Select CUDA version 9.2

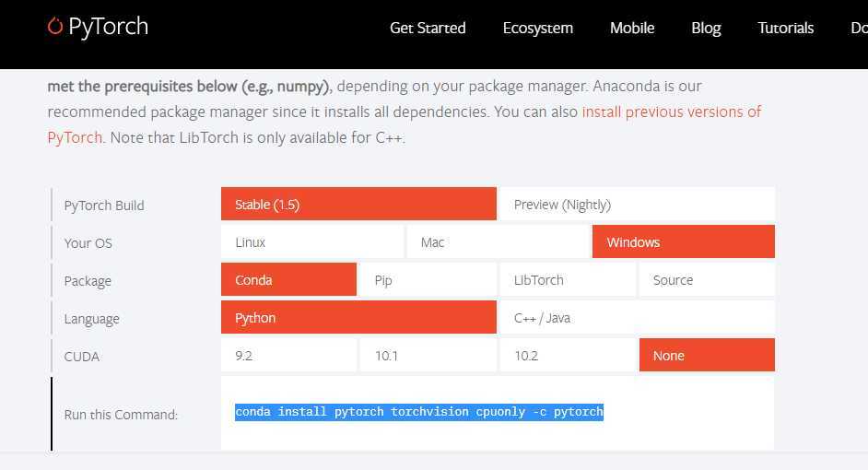pos(288,355)
